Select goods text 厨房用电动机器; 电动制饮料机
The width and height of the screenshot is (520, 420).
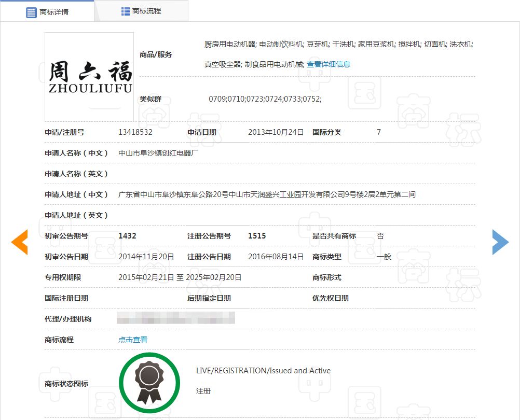pos(254,44)
